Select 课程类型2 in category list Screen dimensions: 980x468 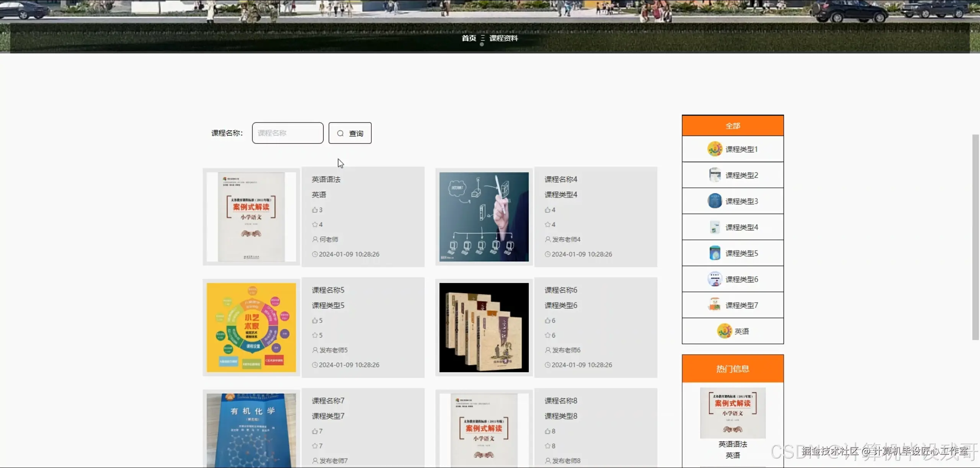(x=741, y=175)
